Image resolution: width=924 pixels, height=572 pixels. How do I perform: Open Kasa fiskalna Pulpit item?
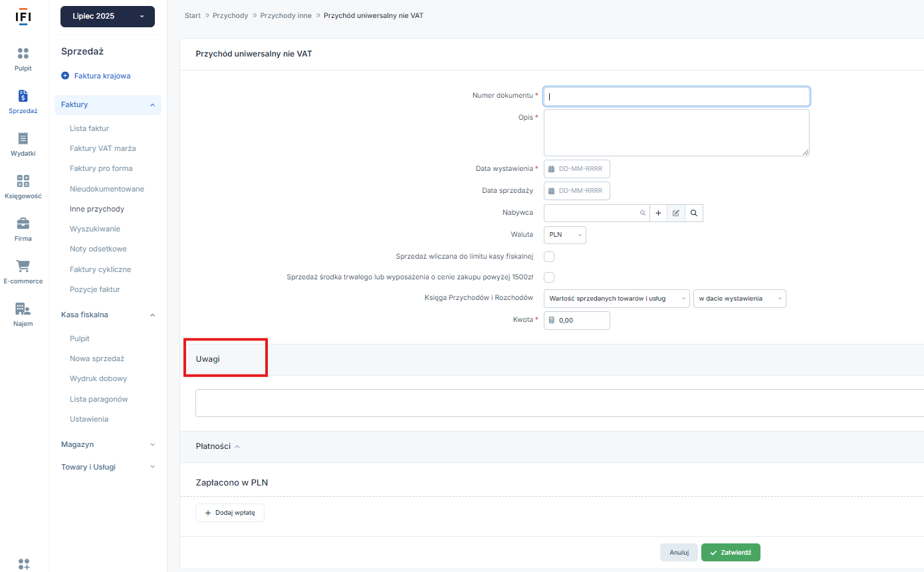80,339
